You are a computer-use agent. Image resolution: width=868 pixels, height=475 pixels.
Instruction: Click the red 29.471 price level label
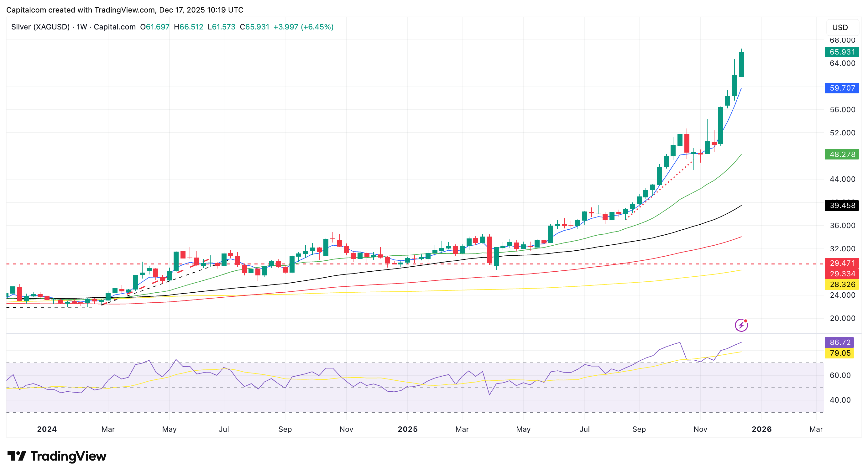tap(841, 263)
